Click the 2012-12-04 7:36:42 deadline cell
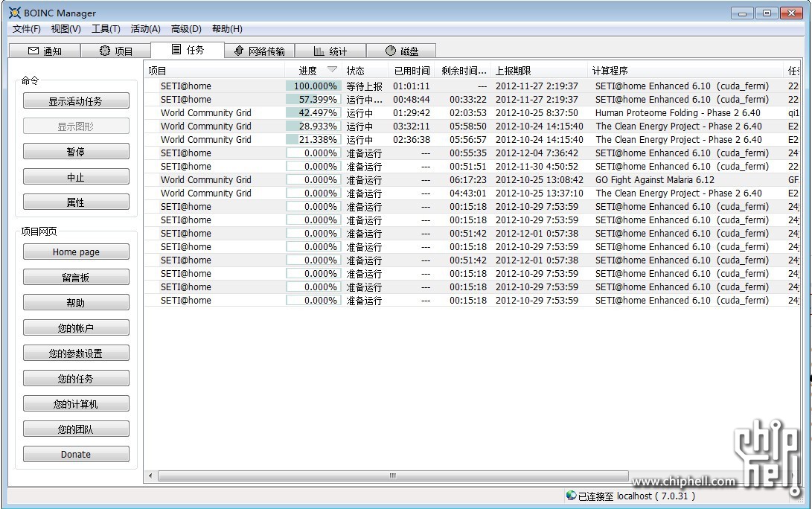Screen dimensions: 812x509 pos(537,153)
